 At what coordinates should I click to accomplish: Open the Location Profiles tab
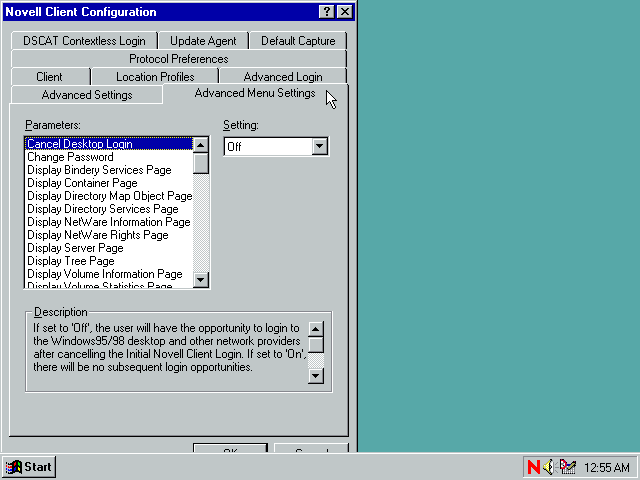(154, 77)
